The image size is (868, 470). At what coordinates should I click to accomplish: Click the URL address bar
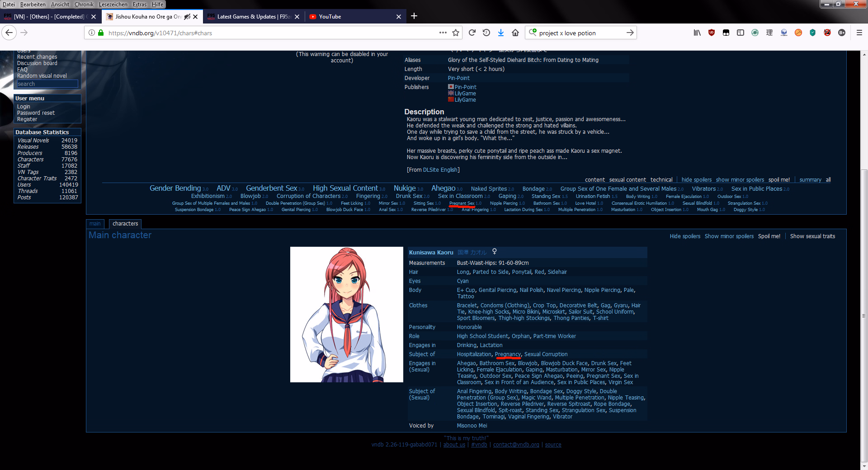(271, 33)
